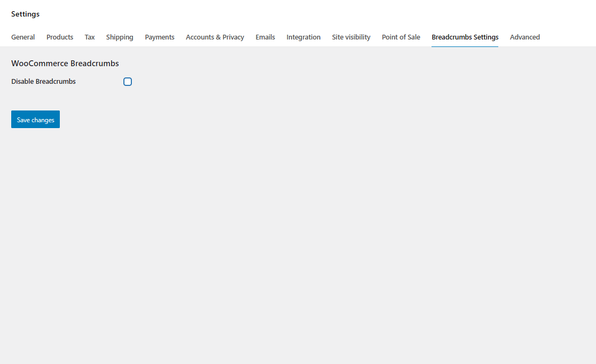596x364 pixels.
Task: Open the General settings tab
Action: tap(23, 37)
